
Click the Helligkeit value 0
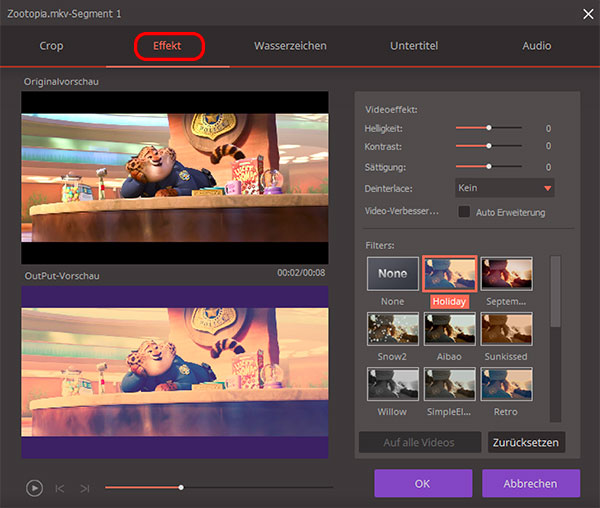548,129
